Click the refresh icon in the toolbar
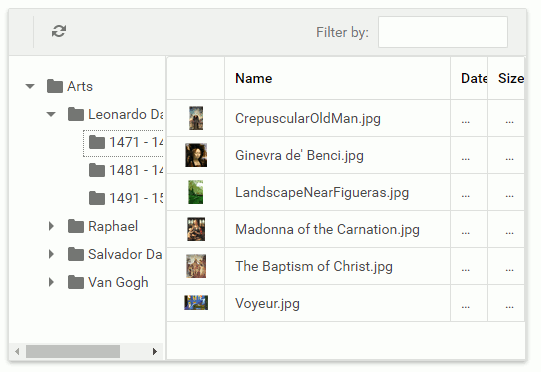Image resolution: width=541 pixels, height=372 pixels. tap(59, 31)
